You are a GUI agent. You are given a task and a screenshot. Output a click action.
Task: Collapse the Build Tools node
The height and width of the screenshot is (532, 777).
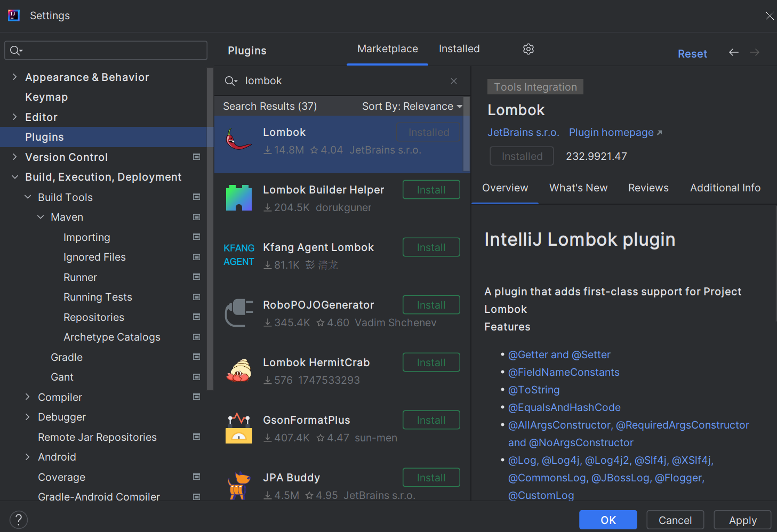pos(28,197)
